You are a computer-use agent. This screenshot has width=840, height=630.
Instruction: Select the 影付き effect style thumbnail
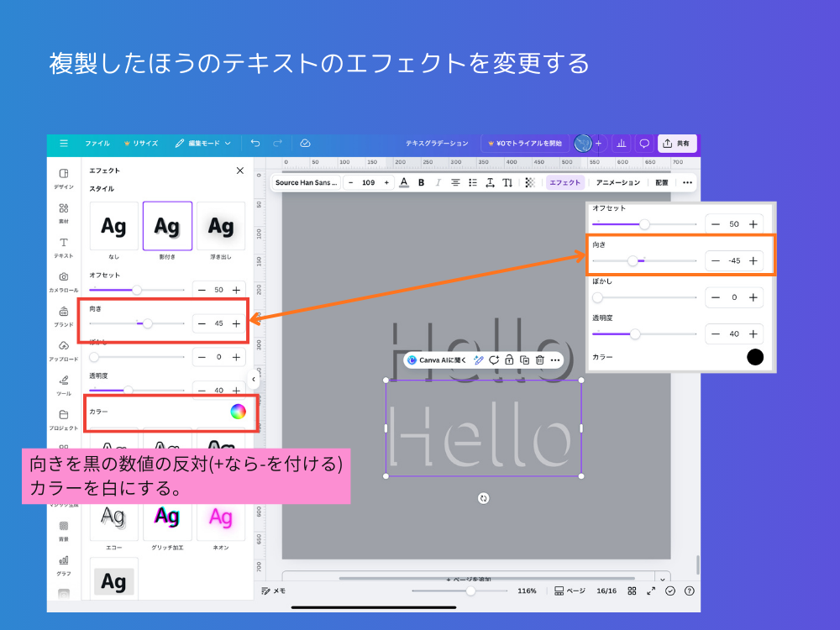tap(167, 225)
